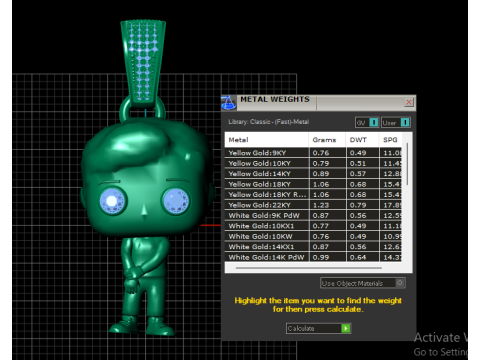This screenshot has height=360, width=480.
Task: Select the Yellow Gold:9KY row
Action: point(313,153)
